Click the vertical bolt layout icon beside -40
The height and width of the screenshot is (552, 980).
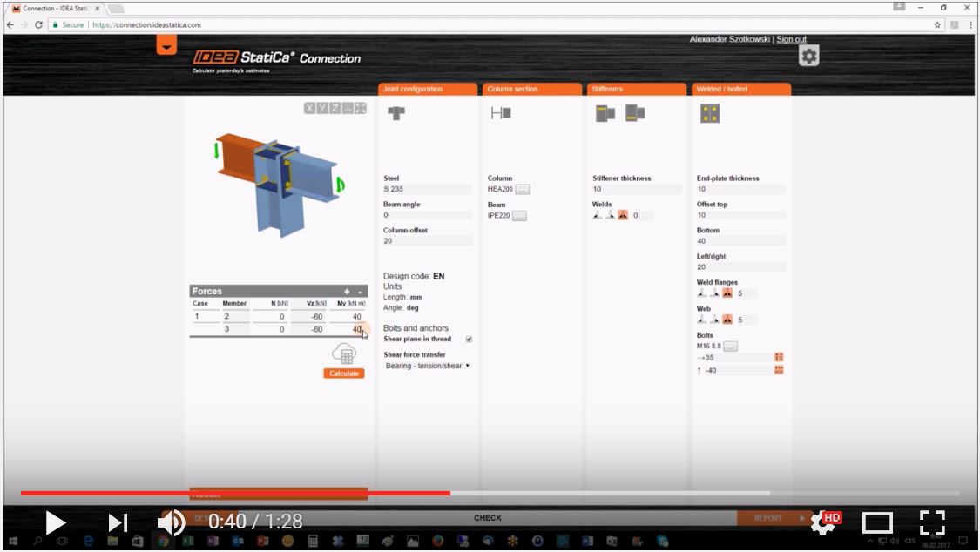click(779, 370)
